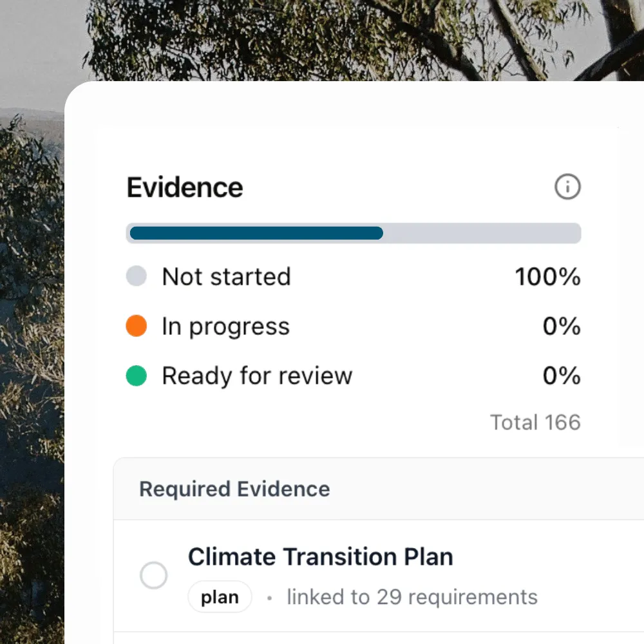
Task: Click the "Ready for review" label
Action: tap(257, 376)
